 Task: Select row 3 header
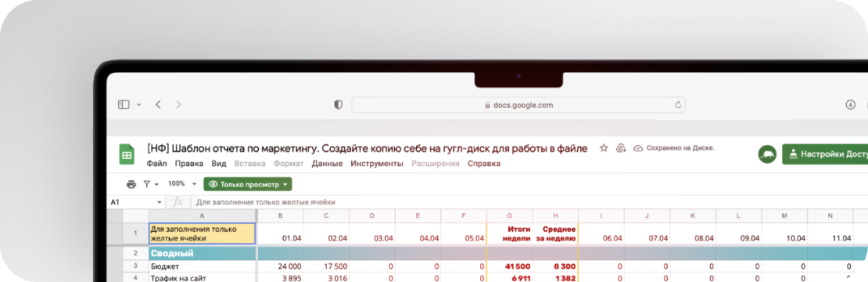(x=135, y=266)
